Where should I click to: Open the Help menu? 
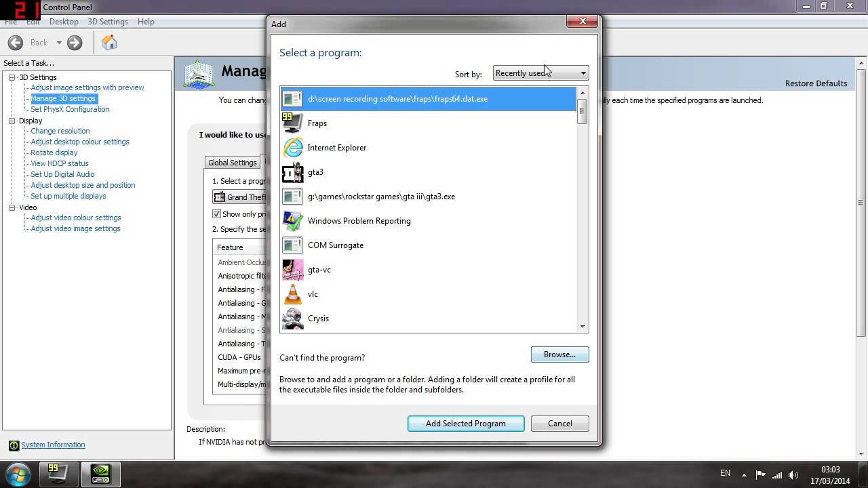pyautogui.click(x=146, y=22)
